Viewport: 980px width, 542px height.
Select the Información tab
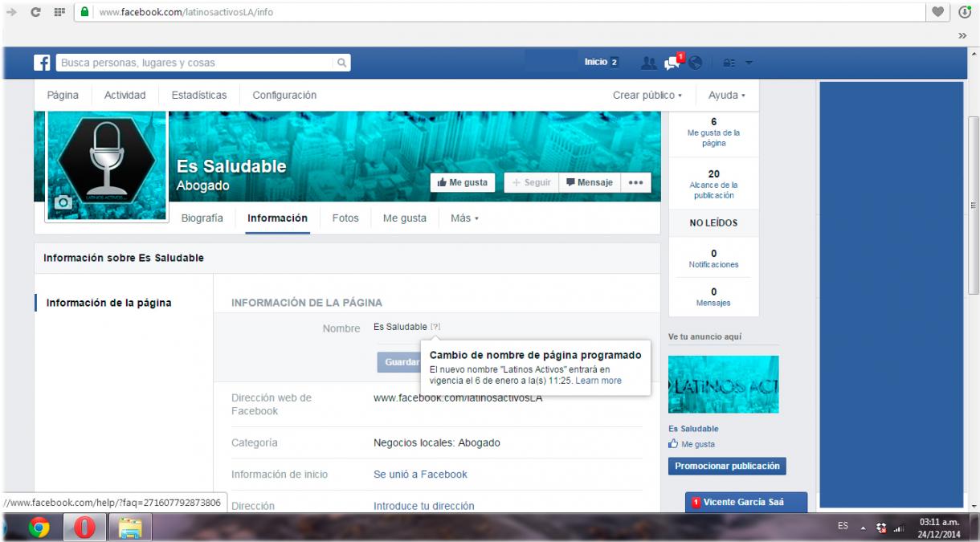pyautogui.click(x=278, y=218)
